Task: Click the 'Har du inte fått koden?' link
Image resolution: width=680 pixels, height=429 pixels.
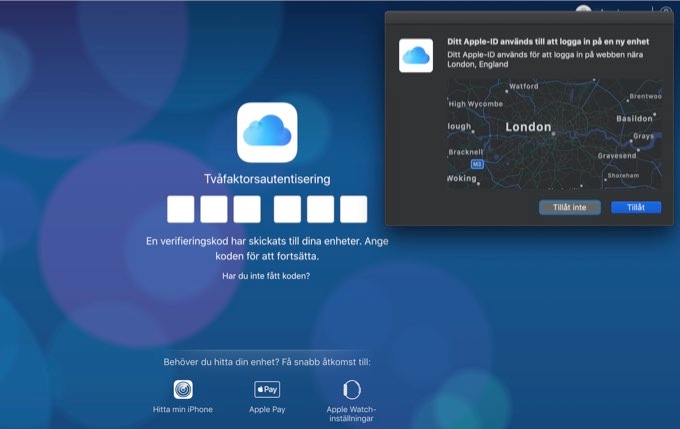Action: click(266, 275)
